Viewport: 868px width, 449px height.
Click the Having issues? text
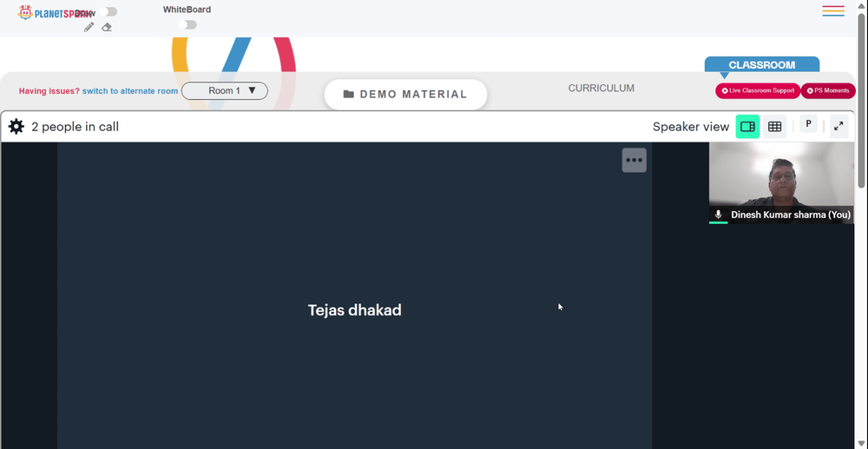[x=49, y=91]
